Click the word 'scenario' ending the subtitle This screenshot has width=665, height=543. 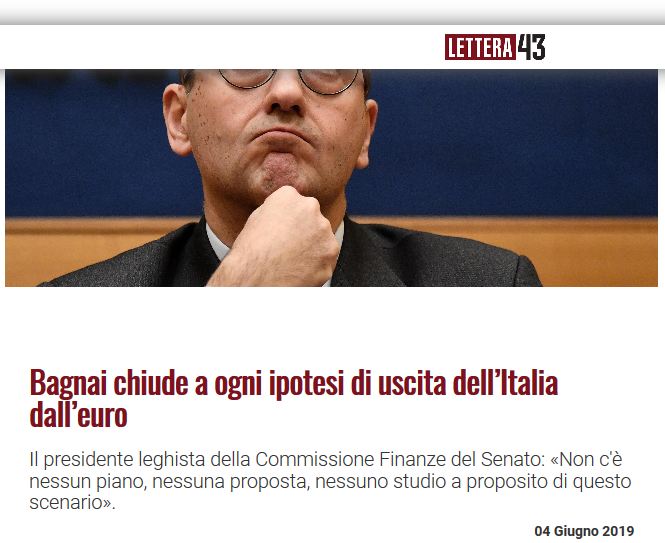coord(66,504)
